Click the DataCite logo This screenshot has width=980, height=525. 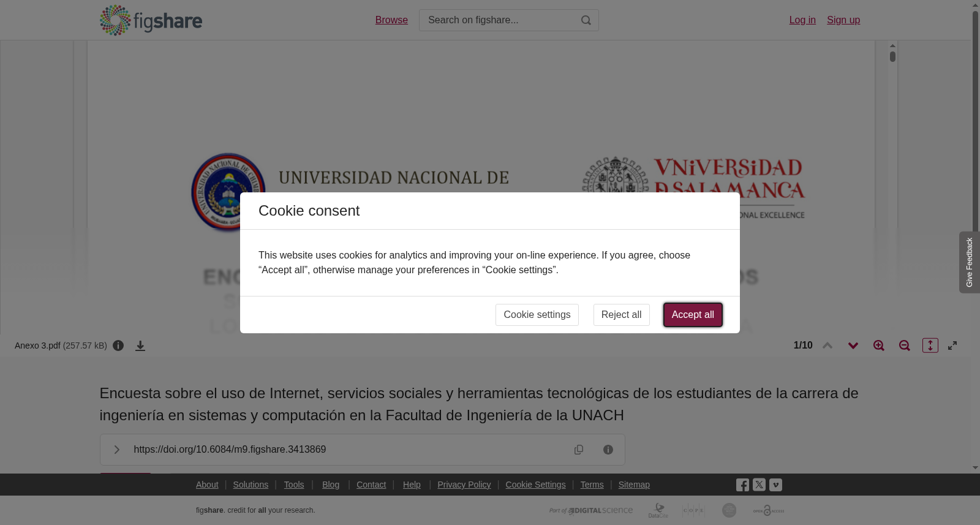(658, 510)
